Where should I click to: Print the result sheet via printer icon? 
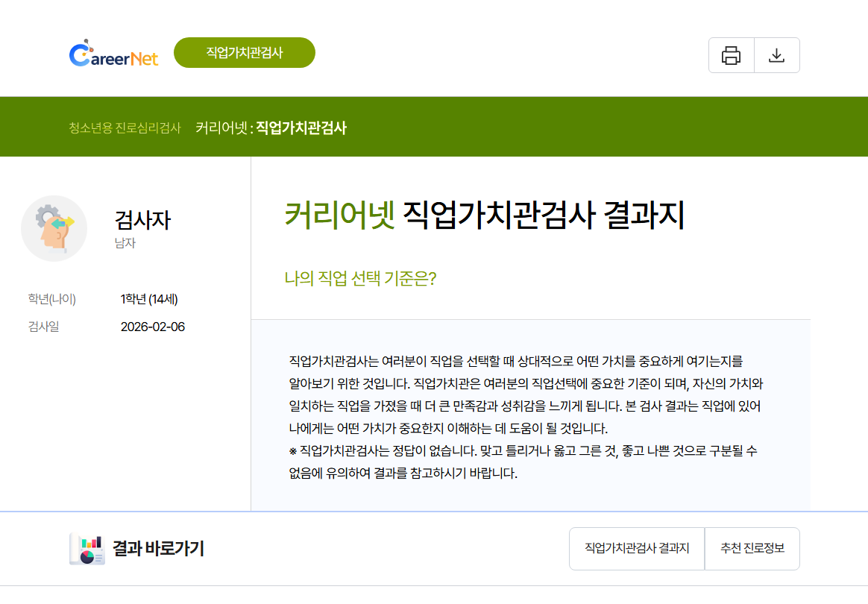(x=732, y=55)
